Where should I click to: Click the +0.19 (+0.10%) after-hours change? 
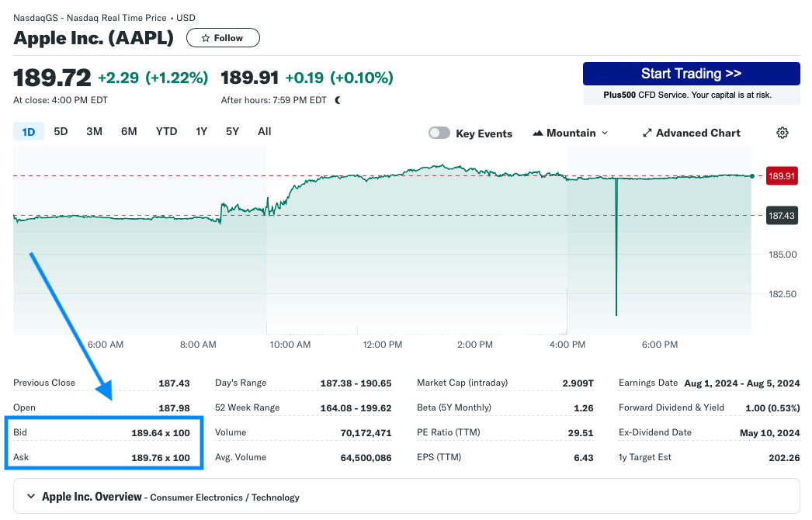pos(339,78)
